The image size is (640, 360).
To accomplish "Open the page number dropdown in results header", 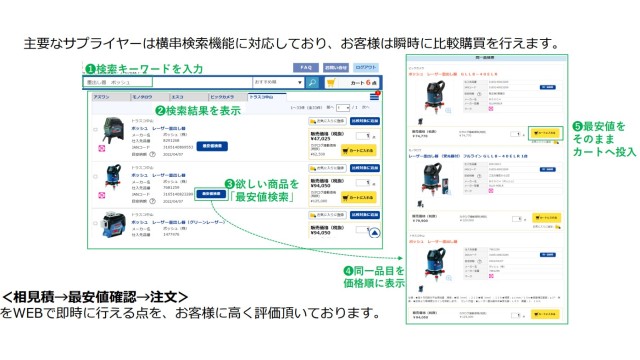I will click(343, 108).
